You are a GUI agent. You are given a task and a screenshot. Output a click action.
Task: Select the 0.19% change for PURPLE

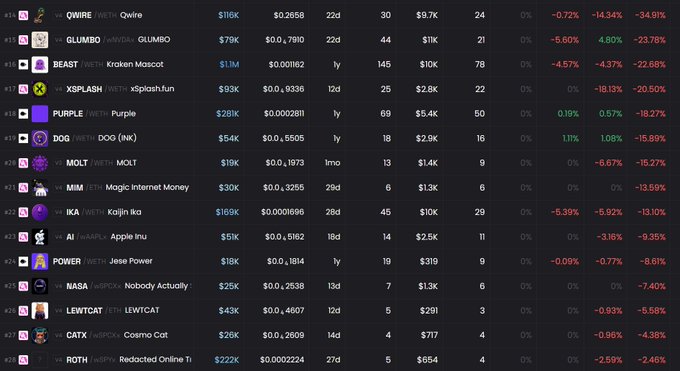pos(568,114)
